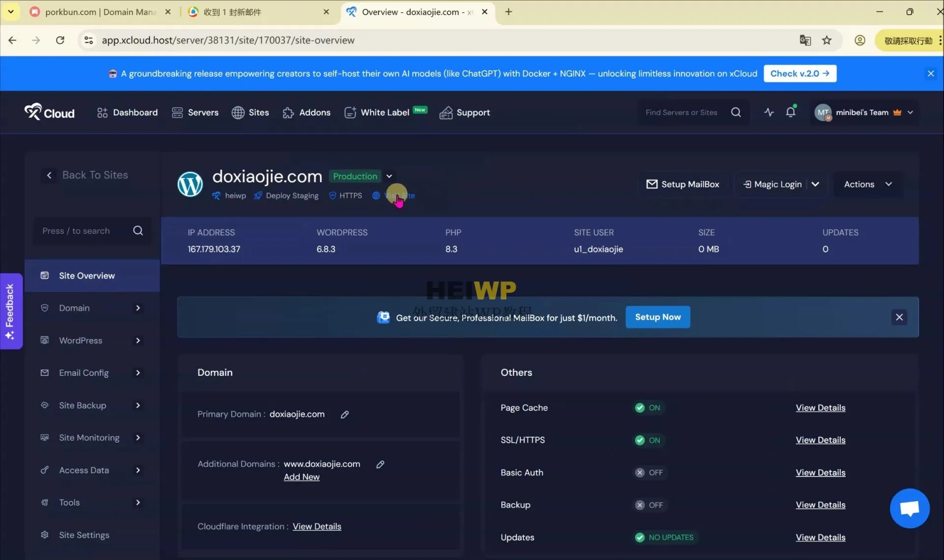Open the Dashboard menu item

tap(135, 112)
